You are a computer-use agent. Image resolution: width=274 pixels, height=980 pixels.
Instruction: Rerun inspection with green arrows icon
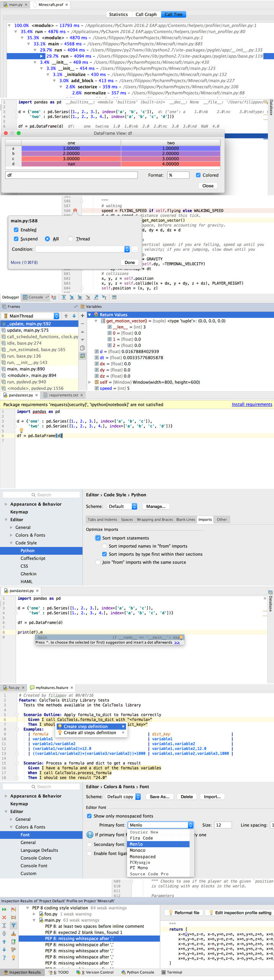(x=4, y=909)
